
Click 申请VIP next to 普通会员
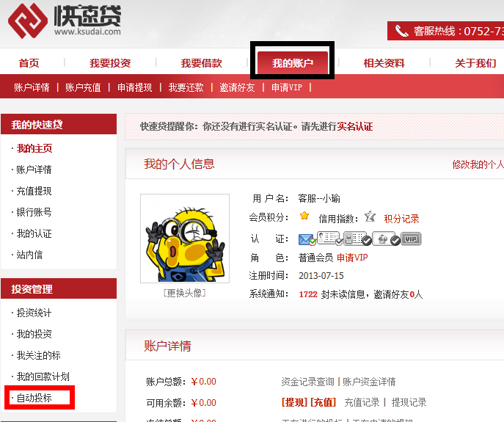coord(352,258)
